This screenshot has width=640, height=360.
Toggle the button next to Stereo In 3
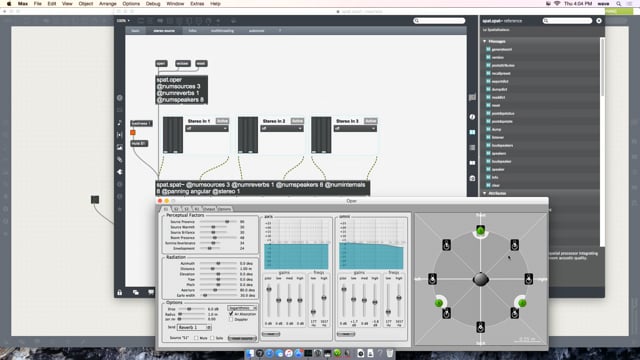tap(371, 121)
